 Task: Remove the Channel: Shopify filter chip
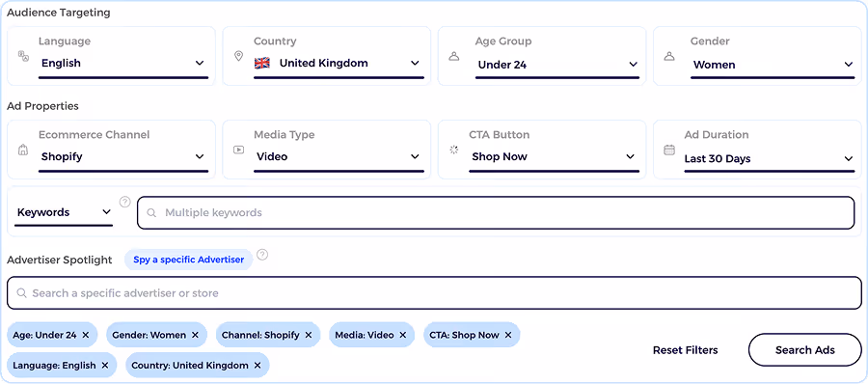click(309, 335)
